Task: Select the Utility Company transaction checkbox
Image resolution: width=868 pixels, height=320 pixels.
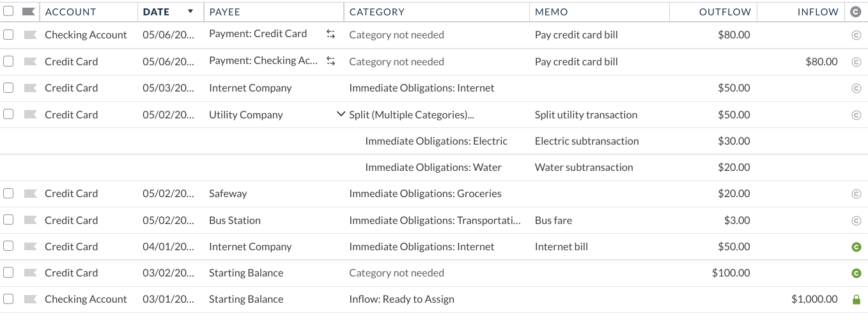Action: (x=9, y=115)
